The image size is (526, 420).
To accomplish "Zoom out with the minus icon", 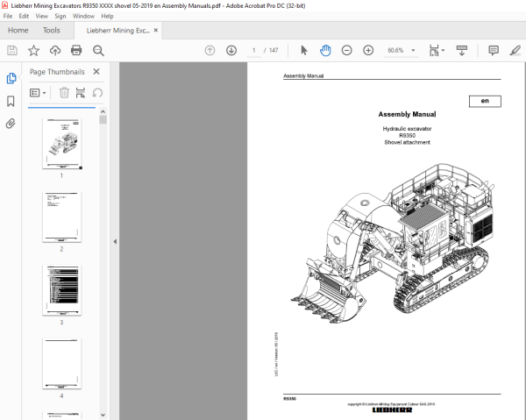I will 346,50.
